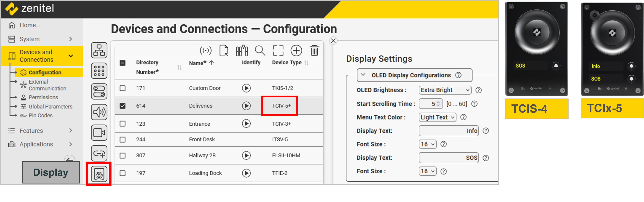644x202 pixels.
Task: Play identify for Hallway 2B
Action: (x=246, y=156)
